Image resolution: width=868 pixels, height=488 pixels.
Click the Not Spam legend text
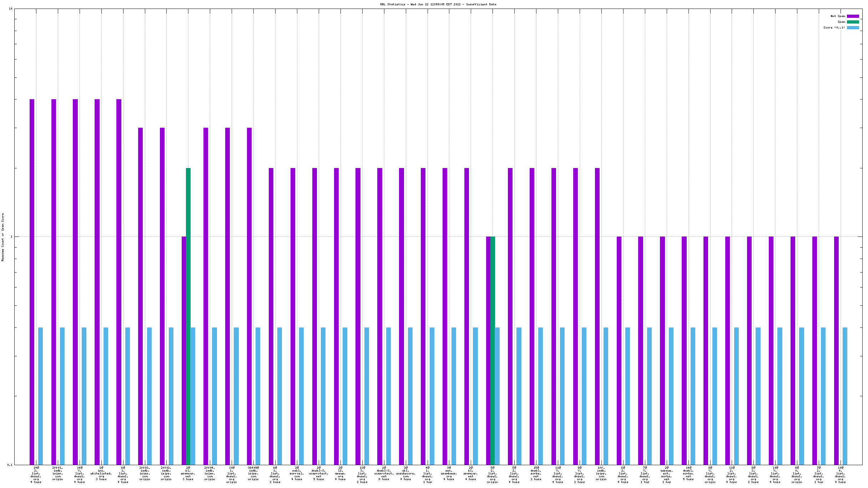pyautogui.click(x=838, y=16)
